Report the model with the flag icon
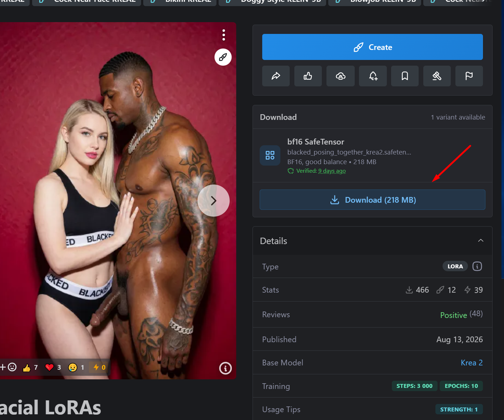The height and width of the screenshot is (420, 504). (469, 76)
